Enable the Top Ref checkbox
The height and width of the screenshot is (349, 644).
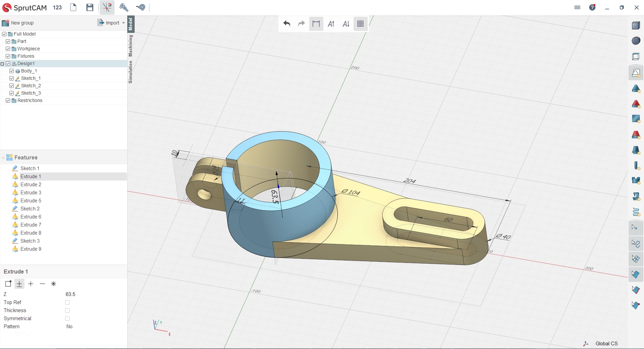[x=67, y=302]
